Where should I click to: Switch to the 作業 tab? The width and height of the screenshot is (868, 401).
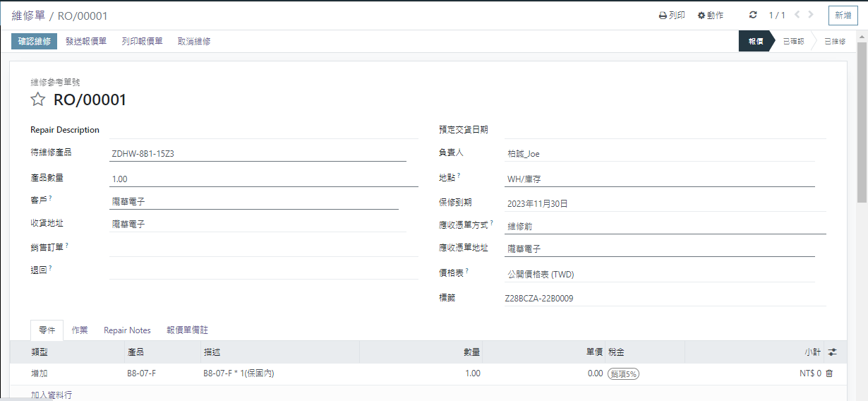click(x=80, y=330)
